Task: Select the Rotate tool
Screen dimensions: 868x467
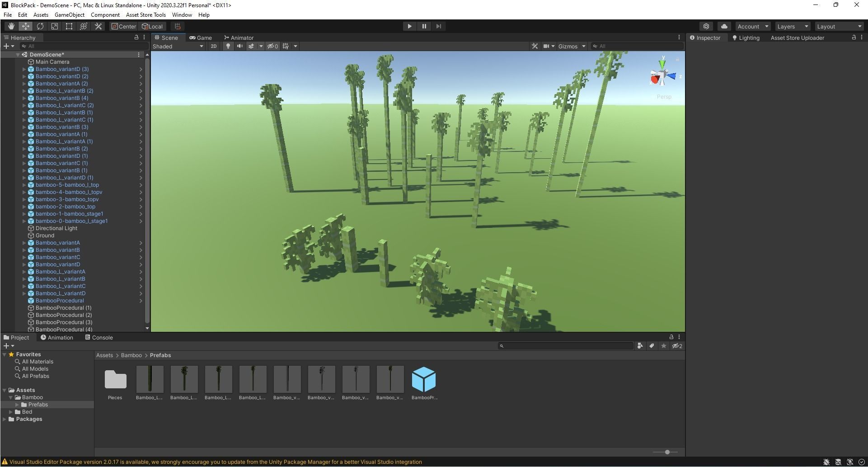Action: [x=40, y=26]
